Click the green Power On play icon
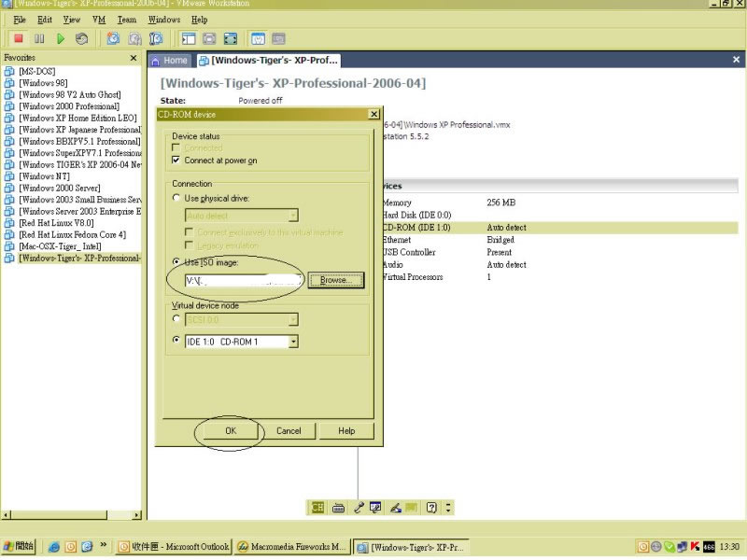 (61, 38)
